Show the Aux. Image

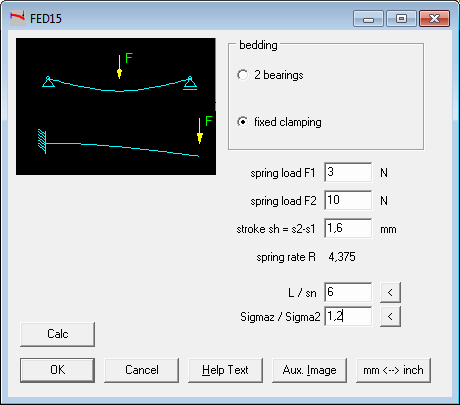click(309, 370)
